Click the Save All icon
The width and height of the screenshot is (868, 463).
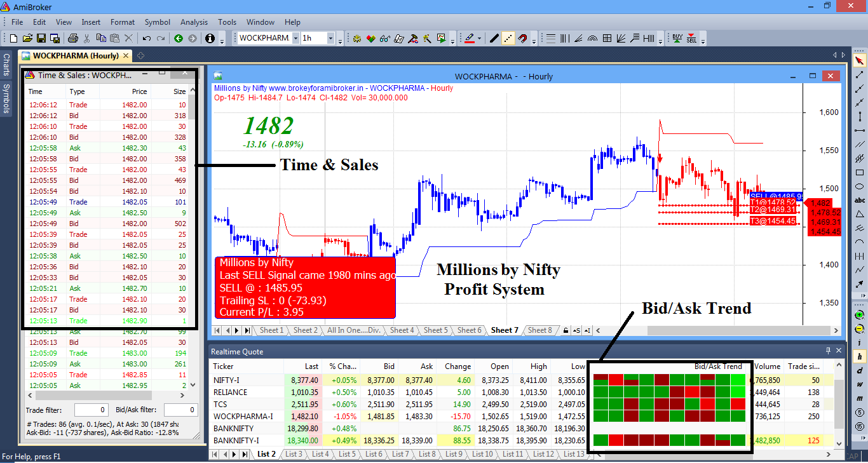[55, 38]
